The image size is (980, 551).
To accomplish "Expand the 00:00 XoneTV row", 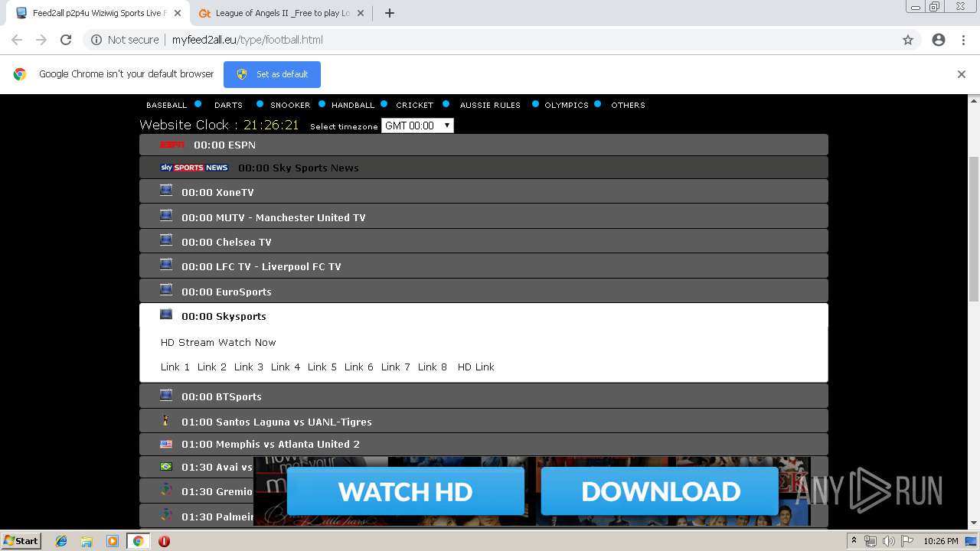I will pyautogui.click(x=484, y=191).
